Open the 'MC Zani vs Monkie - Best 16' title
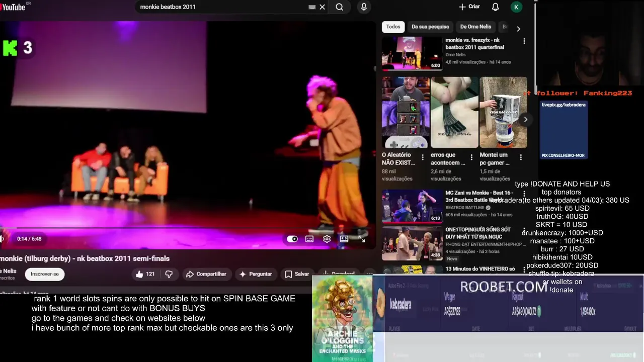The height and width of the screenshot is (362, 644). click(x=479, y=197)
